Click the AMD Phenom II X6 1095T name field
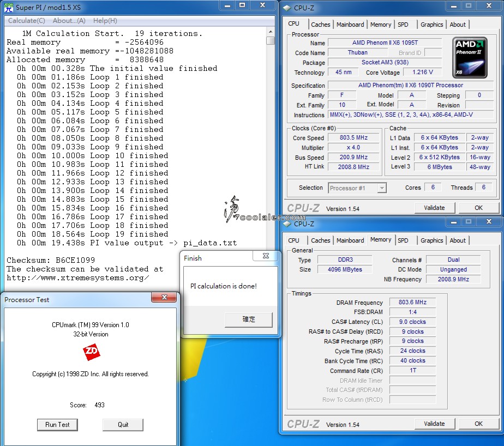 385,43
